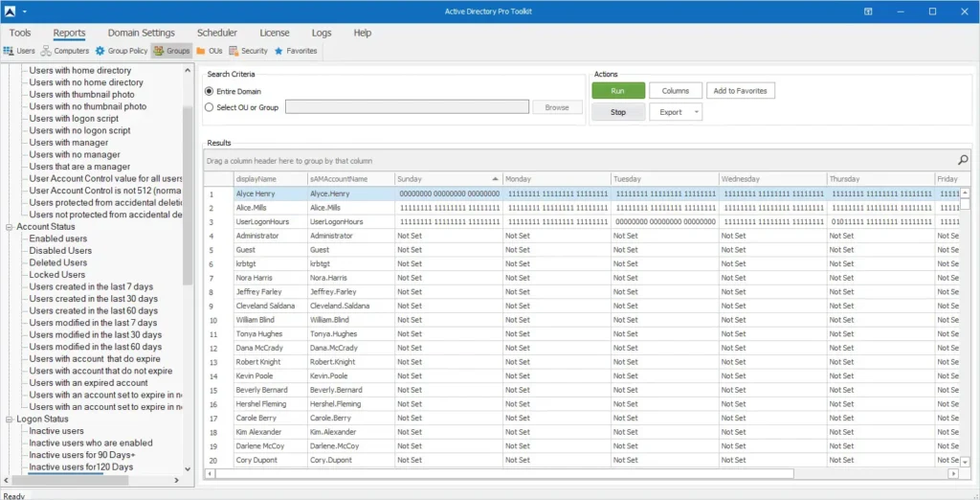Collapse the Logon Status tree section
980x500 pixels.
pyautogui.click(x=10, y=419)
